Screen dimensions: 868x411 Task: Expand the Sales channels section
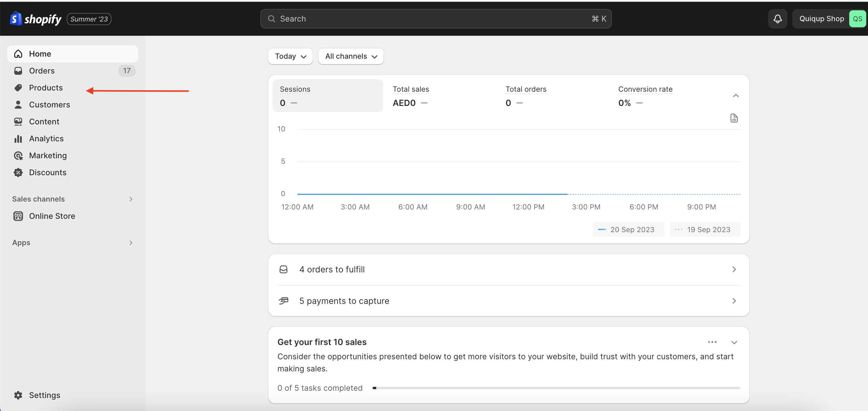click(131, 199)
